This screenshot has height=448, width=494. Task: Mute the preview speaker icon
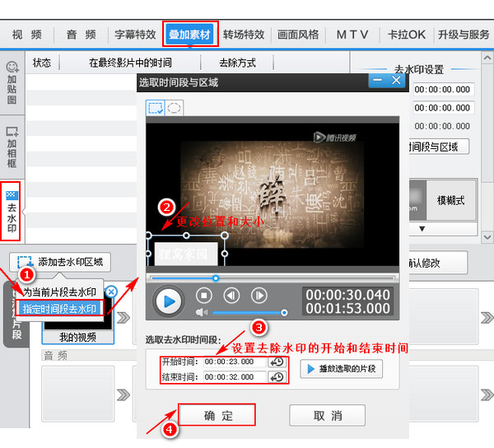201,312
